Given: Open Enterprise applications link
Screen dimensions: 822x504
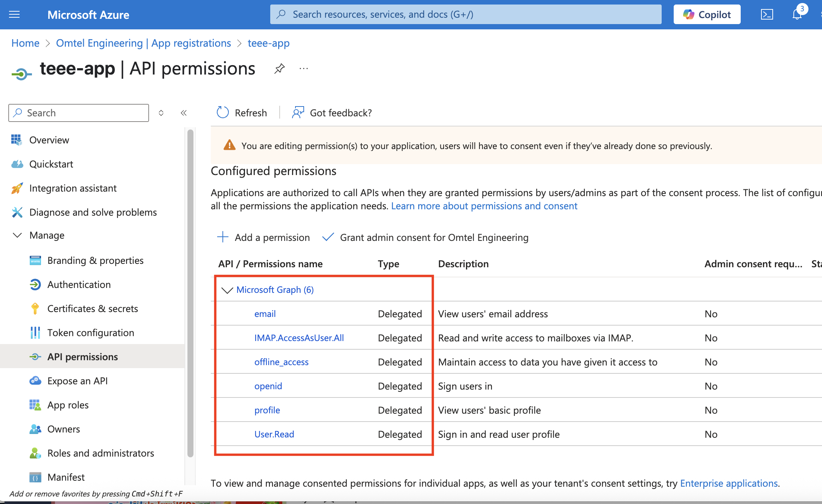Looking at the screenshot, I should coord(729,483).
